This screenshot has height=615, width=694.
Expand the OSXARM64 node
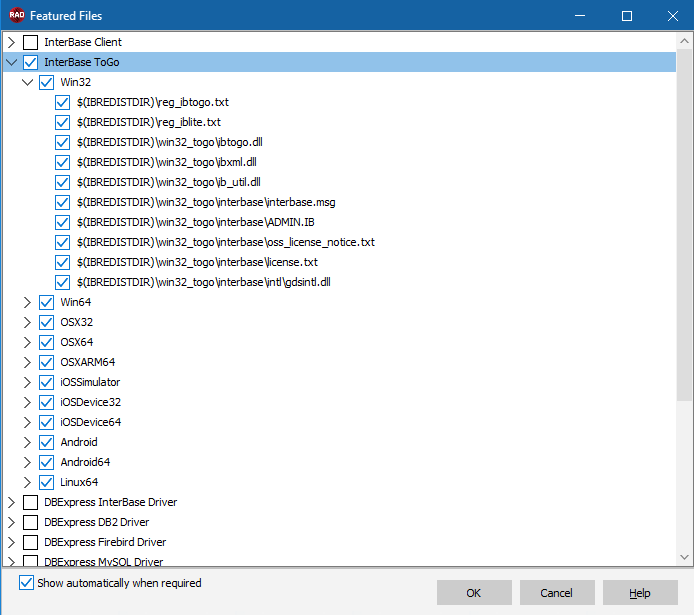tap(27, 362)
